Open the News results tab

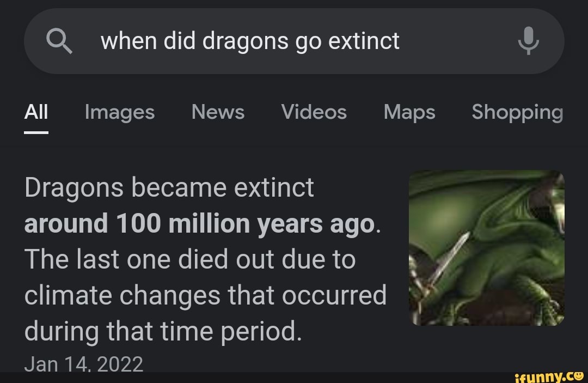tap(217, 112)
